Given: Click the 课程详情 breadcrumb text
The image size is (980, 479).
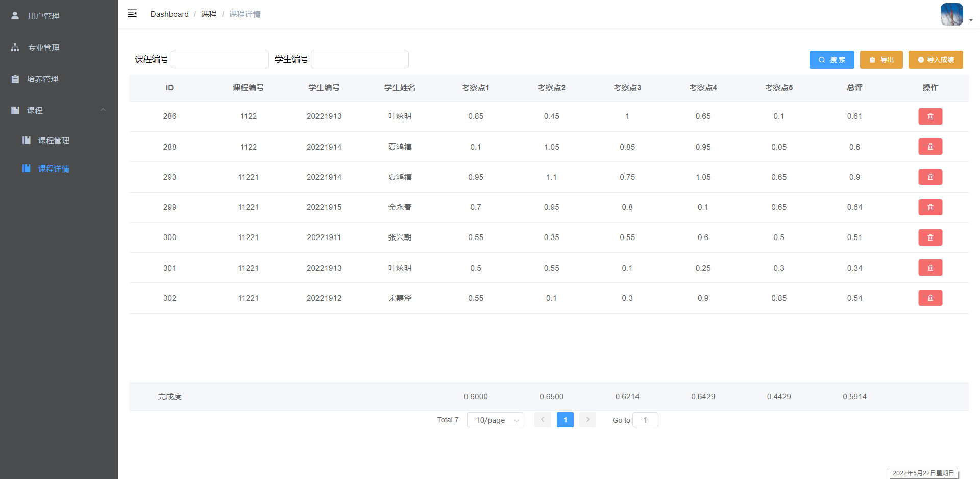Looking at the screenshot, I should point(244,14).
